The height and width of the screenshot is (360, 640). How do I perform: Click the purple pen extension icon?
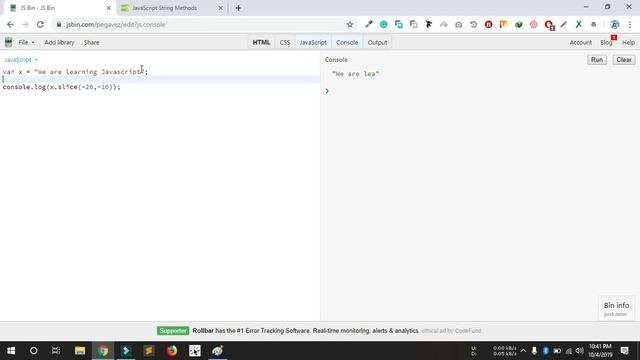(x=564, y=24)
